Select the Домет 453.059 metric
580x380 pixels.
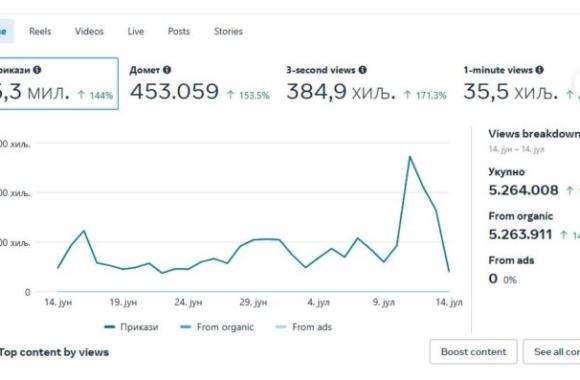pyautogui.click(x=199, y=83)
